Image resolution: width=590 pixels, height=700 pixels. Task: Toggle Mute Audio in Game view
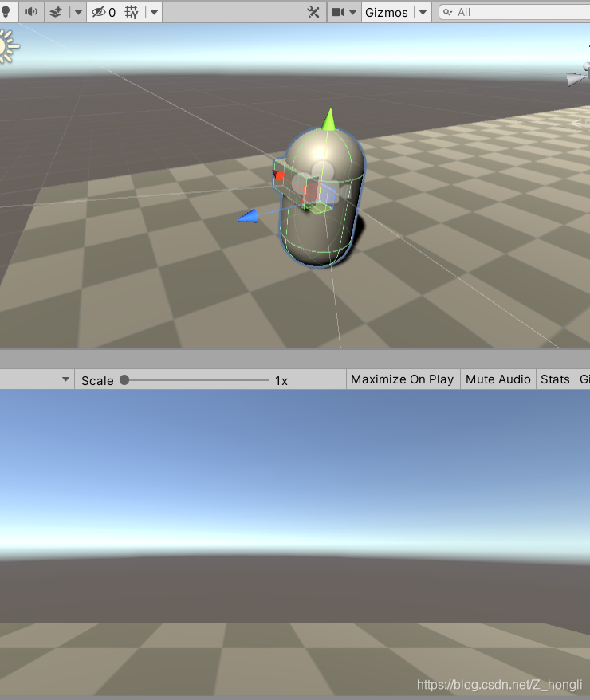coord(498,379)
